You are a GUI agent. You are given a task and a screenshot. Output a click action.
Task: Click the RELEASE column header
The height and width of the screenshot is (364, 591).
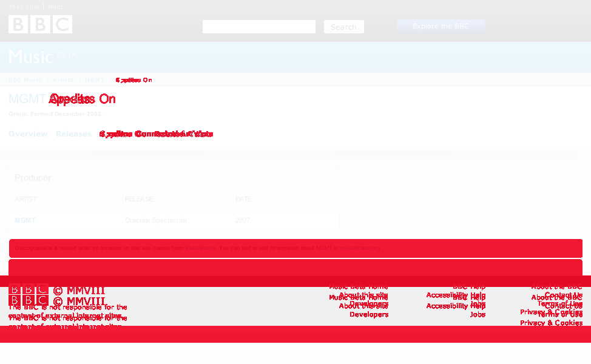click(140, 199)
